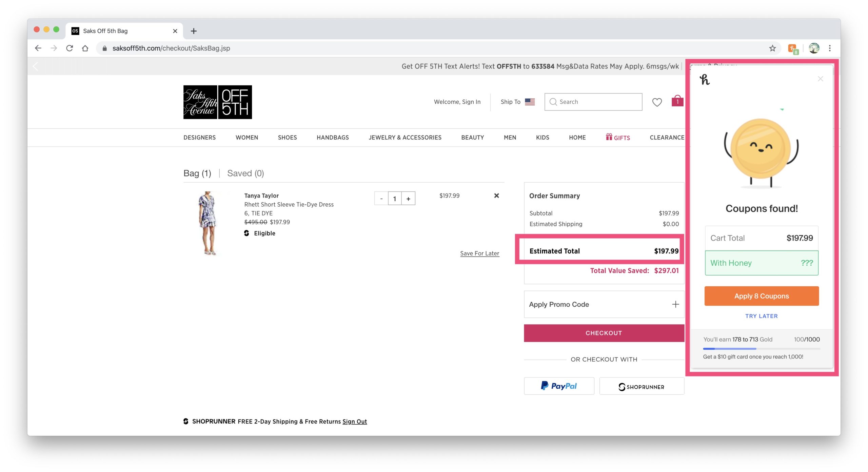The width and height of the screenshot is (868, 472).
Task: Go back using the browser back arrow
Action: click(38, 48)
